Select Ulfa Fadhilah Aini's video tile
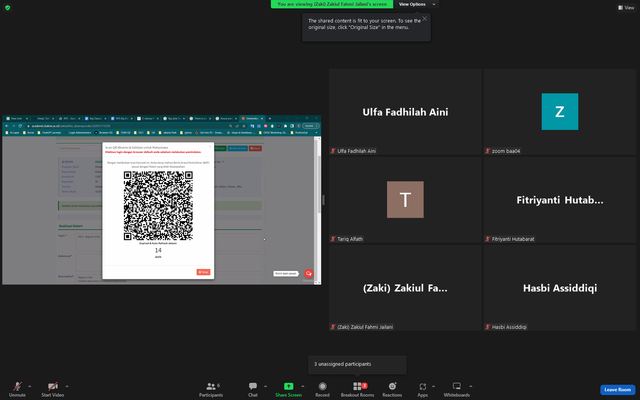Viewport: 640px width, 400px height. (405, 112)
